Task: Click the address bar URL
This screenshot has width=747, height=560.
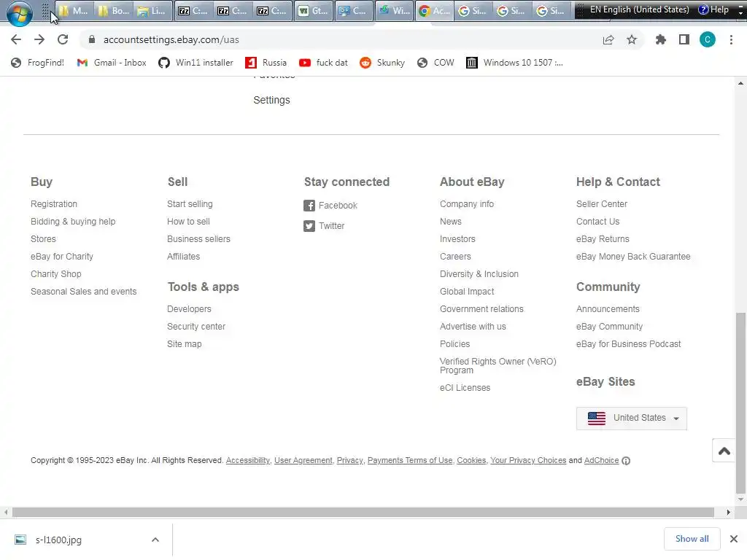Action: coord(171,39)
